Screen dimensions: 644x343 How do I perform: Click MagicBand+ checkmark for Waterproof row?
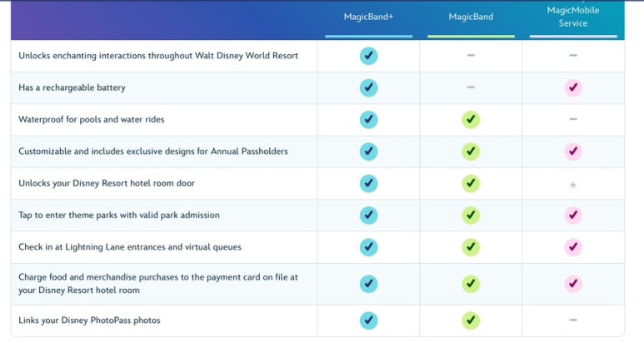click(x=368, y=120)
